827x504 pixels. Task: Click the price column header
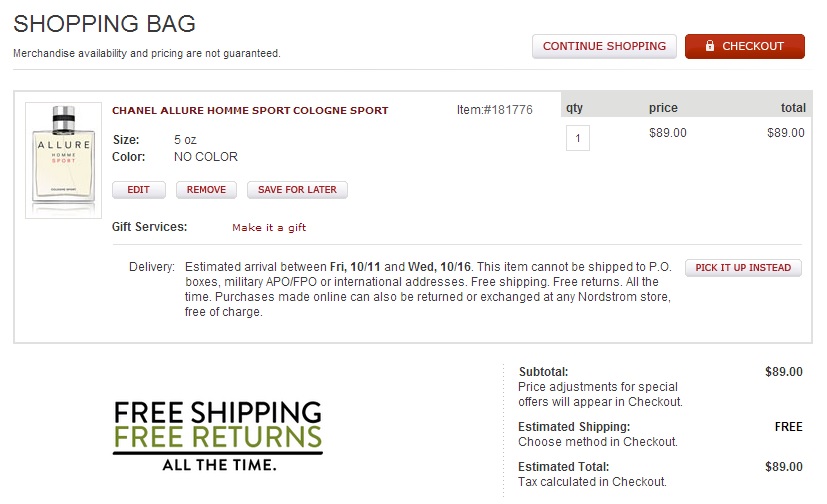[x=663, y=108]
